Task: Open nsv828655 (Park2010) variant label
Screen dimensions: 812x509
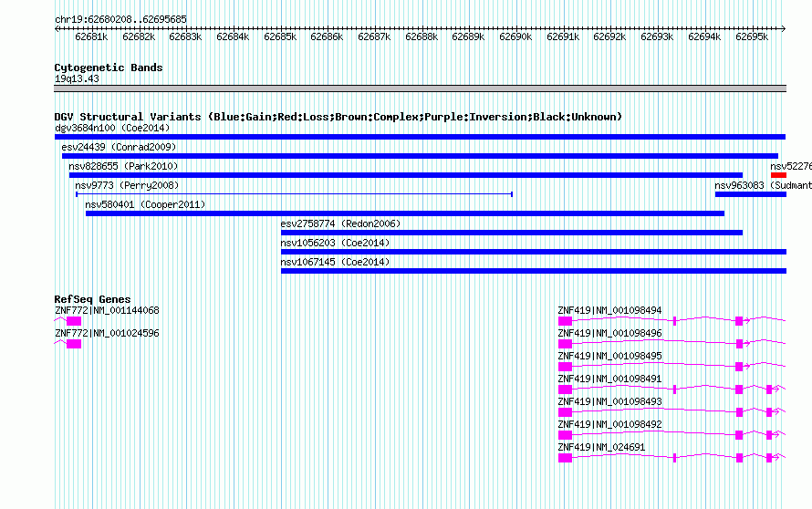Action: (123, 166)
